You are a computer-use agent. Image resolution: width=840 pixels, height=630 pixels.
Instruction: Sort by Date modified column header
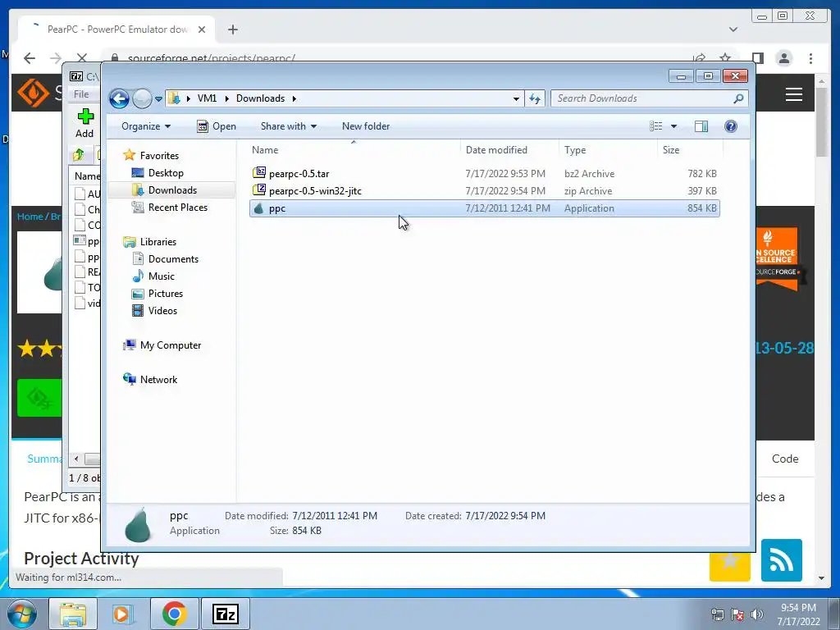[x=509, y=150]
